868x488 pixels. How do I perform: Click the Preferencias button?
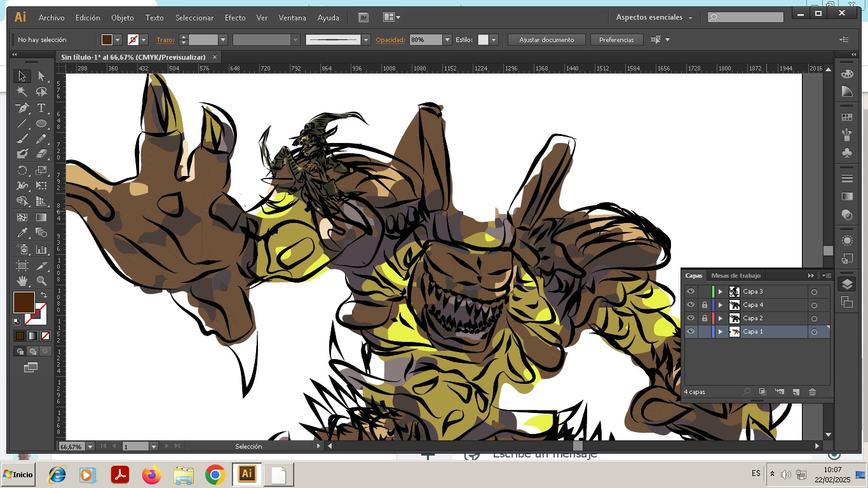click(x=616, y=39)
